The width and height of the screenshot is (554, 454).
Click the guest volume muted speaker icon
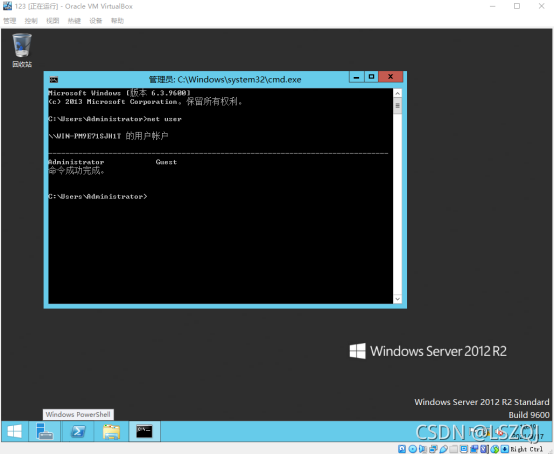[499, 431]
